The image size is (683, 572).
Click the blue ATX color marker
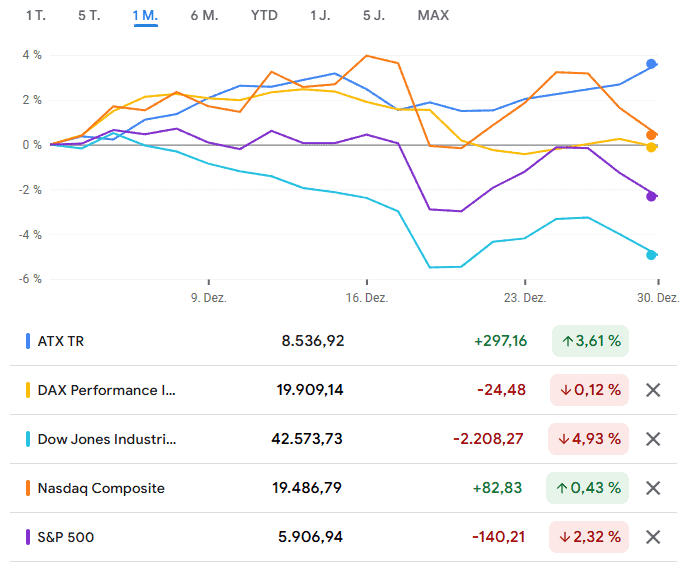(x=28, y=341)
